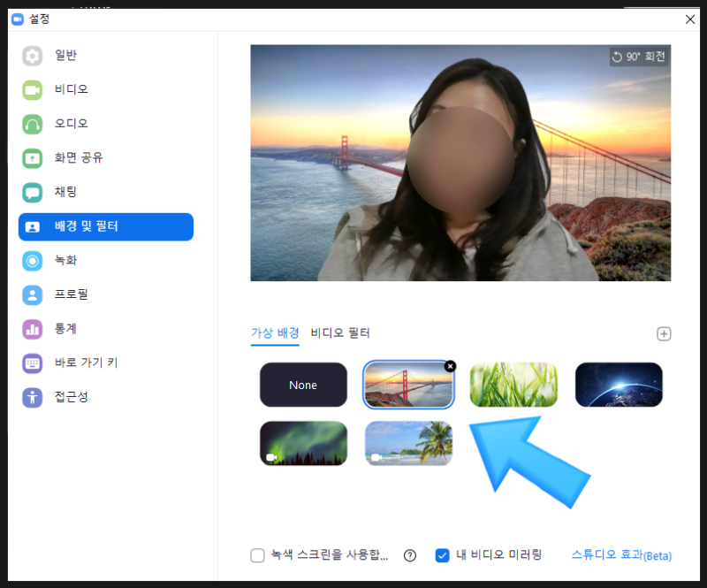This screenshot has height=588, width=707.
Task: Select the palm beach video background thumbnail
Action: [x=408, y=444]
